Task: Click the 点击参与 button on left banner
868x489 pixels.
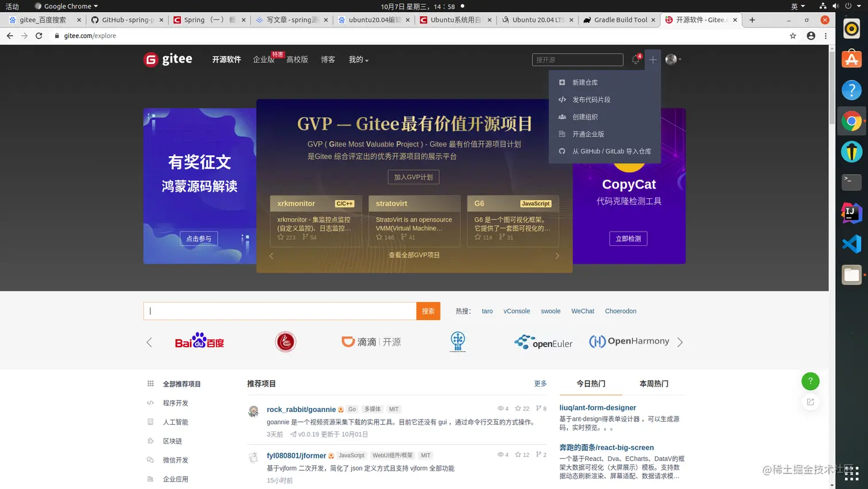Action: tap(199, 238)
